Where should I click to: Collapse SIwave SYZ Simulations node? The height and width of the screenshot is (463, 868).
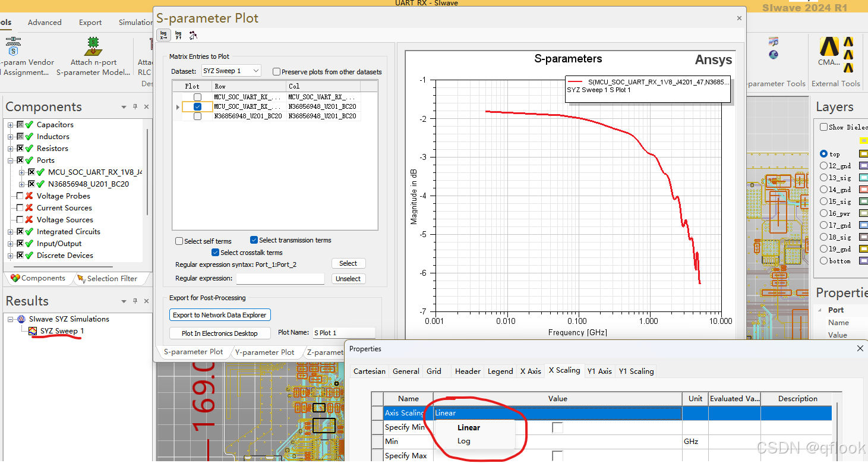point(10,319)
